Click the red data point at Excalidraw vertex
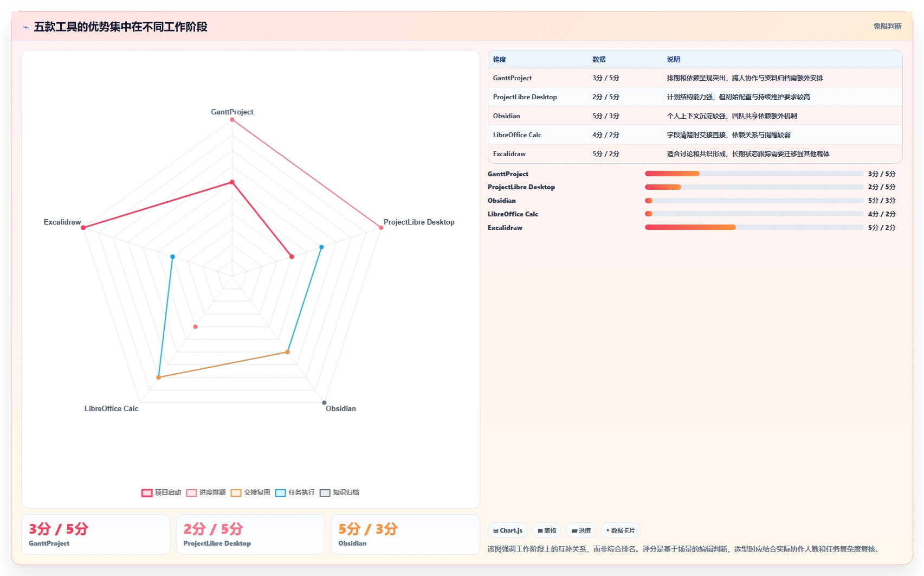The height and width of the screenshot is (576, 924). (83, 228)
